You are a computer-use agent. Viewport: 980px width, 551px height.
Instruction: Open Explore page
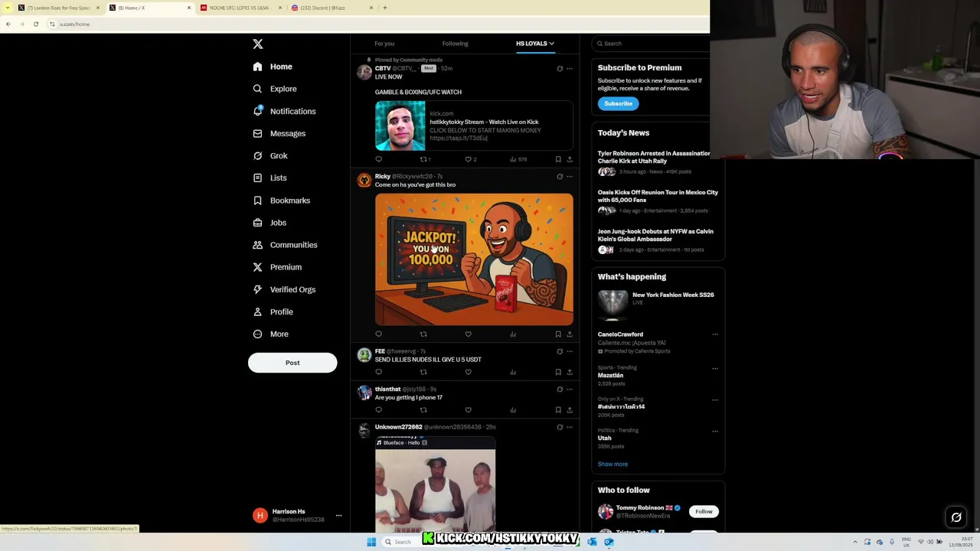(275, 89)
